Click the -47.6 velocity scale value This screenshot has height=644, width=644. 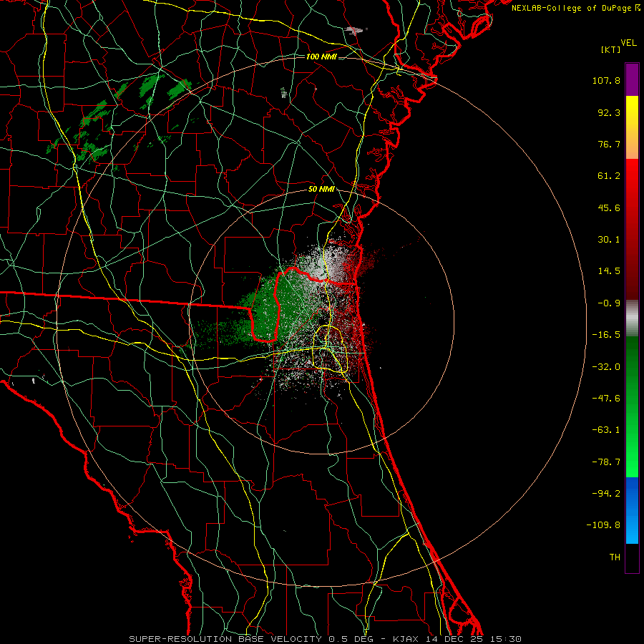tap(606, 399)
